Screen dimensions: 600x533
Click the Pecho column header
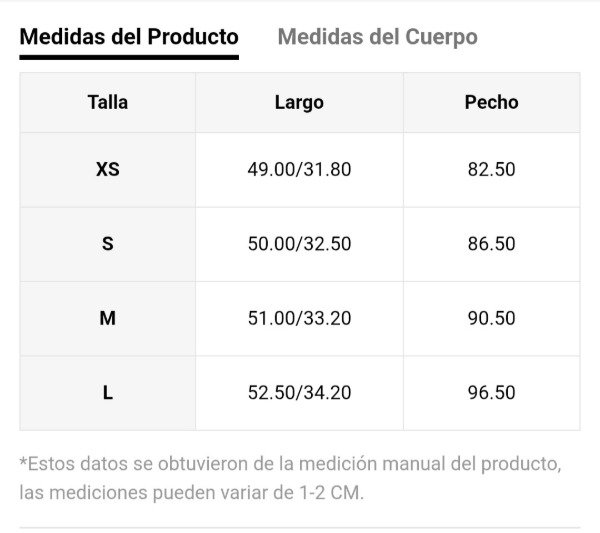point(491,102)
